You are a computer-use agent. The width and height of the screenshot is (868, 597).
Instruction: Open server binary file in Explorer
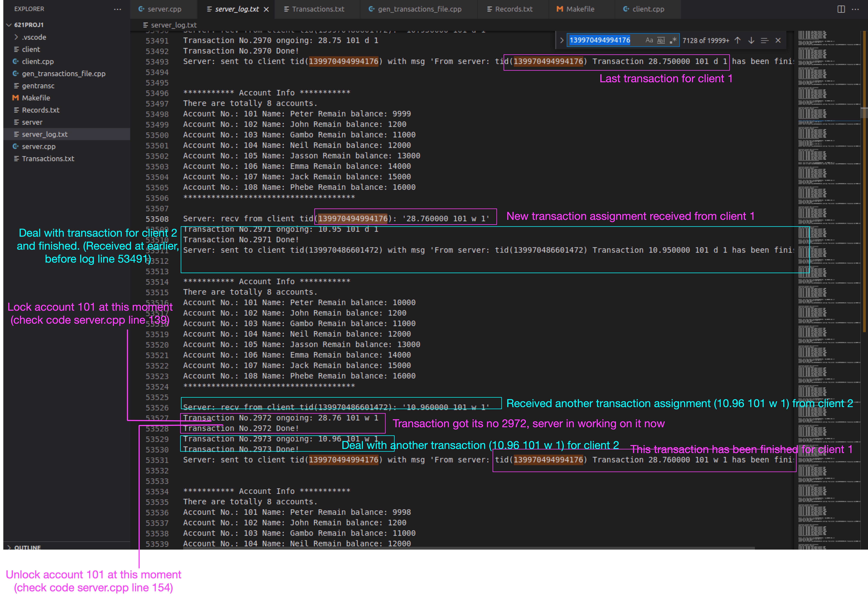(x=67, y=122)
